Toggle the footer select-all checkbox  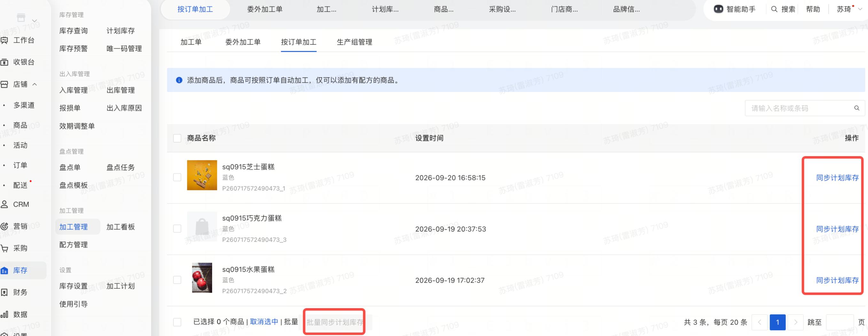coord(177,322)
